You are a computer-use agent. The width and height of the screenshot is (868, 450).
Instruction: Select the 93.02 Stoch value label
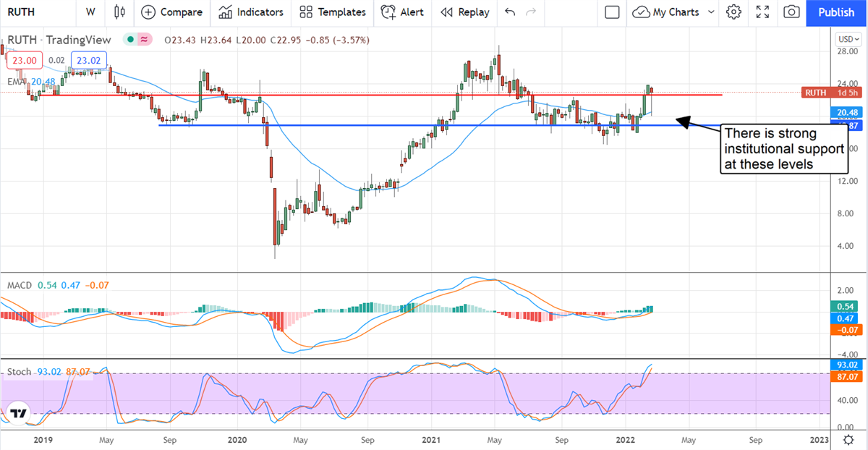(x=848, y=364)
